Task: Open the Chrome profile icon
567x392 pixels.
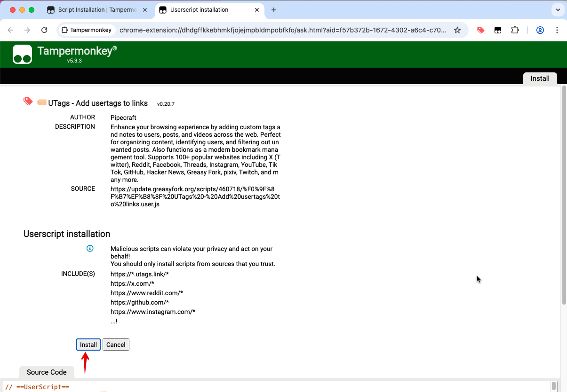Action: coord(540,30)
